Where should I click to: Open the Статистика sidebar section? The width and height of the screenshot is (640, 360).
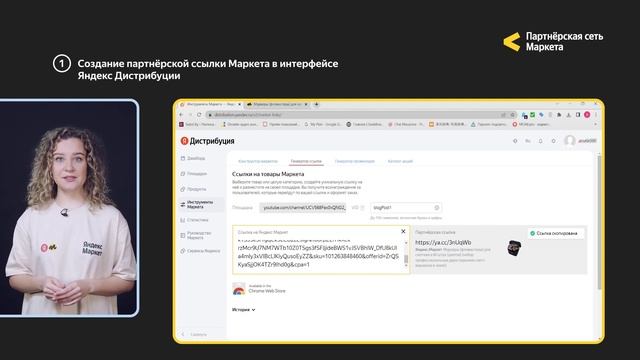pos(194,220)
